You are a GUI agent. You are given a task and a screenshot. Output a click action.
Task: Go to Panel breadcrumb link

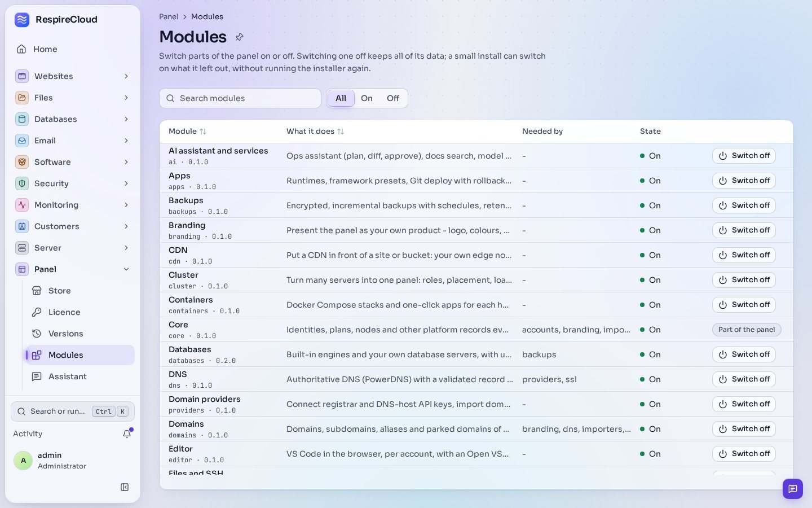169,17
